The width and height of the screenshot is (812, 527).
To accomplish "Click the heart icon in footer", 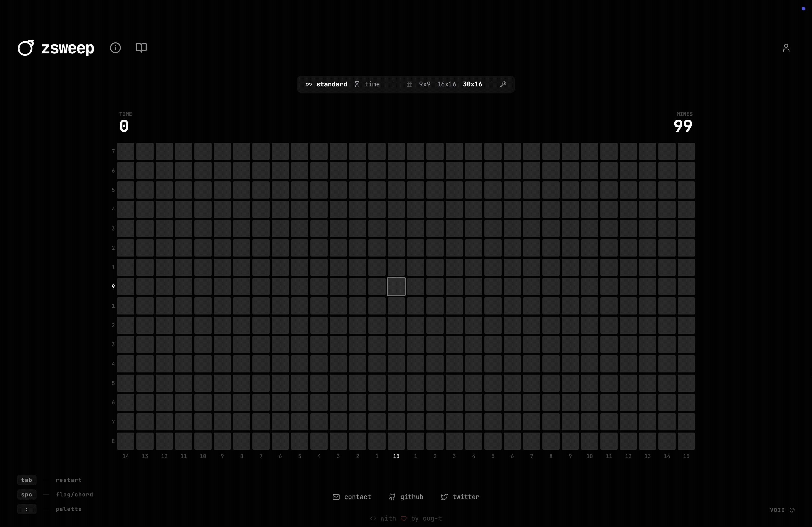I will point(404,518).
